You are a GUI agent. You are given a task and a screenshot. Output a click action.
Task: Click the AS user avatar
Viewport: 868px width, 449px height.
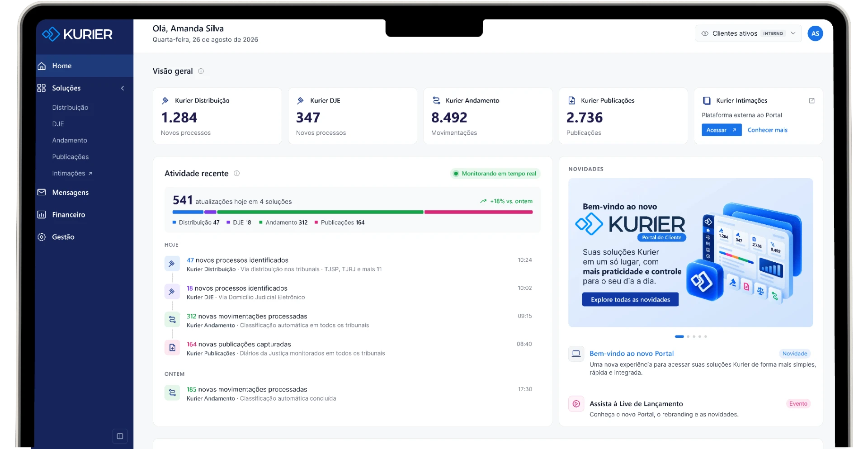[x=815, y=33]
